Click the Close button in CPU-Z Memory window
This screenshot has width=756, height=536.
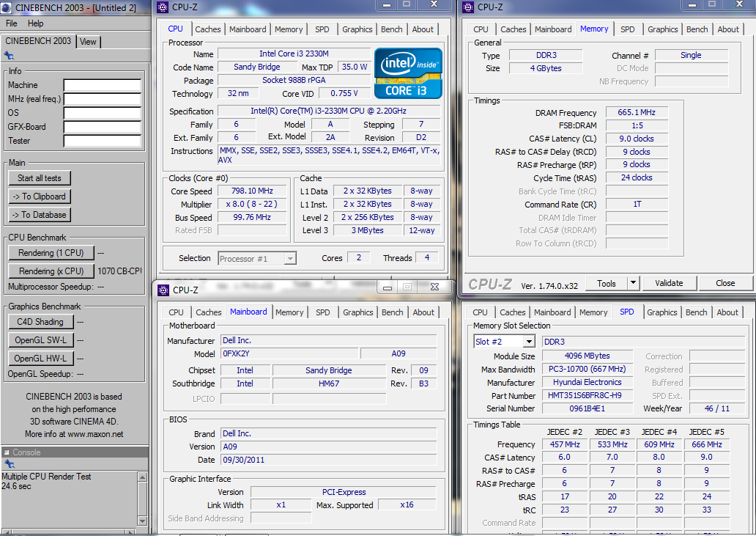(x=725, y=283)
